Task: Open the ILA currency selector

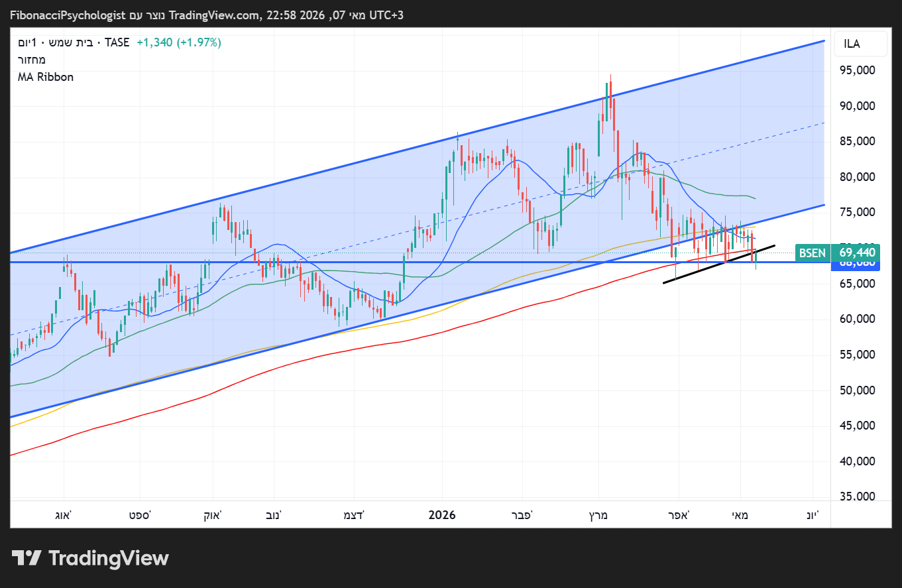Action: [860, 44]
